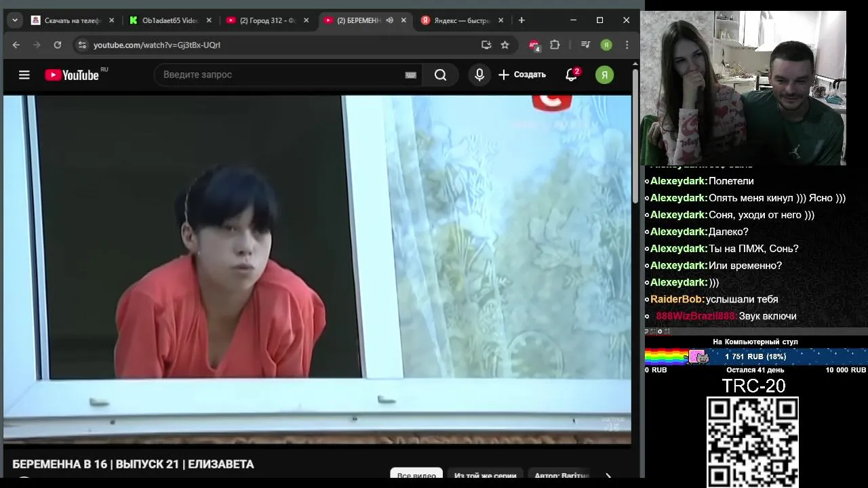Click chat message Полетели
This screenshot has height=488, width=868.
[x=731, y=181]
